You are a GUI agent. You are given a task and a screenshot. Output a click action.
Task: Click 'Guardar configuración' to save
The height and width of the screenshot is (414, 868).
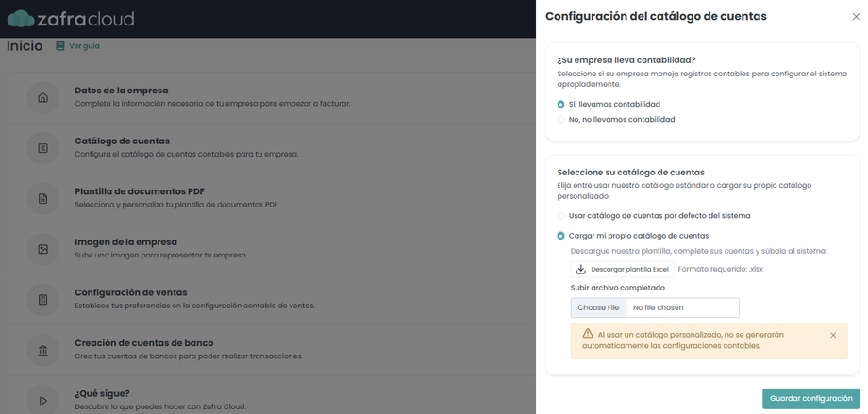click(x=810, y=399)
